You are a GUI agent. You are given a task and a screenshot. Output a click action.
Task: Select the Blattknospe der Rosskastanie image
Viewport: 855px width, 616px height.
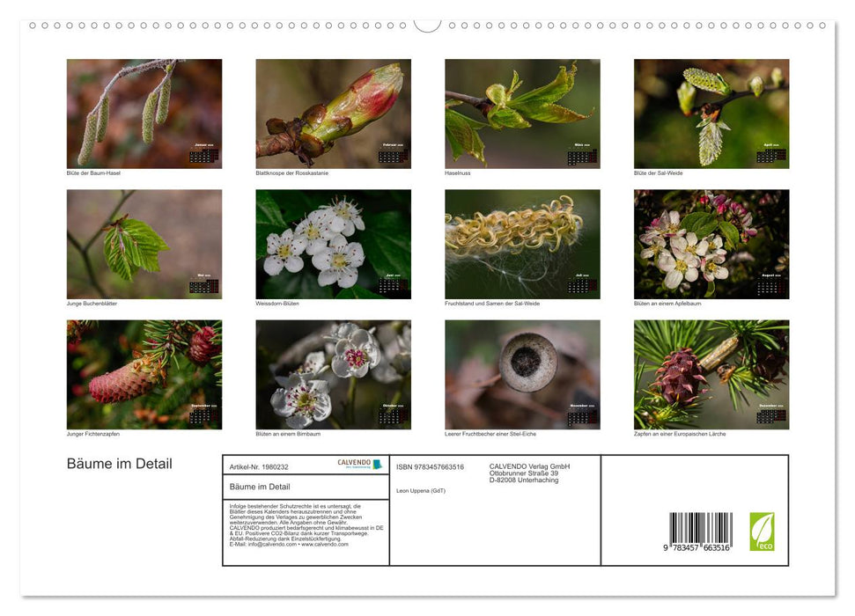(x=333, y=114)
